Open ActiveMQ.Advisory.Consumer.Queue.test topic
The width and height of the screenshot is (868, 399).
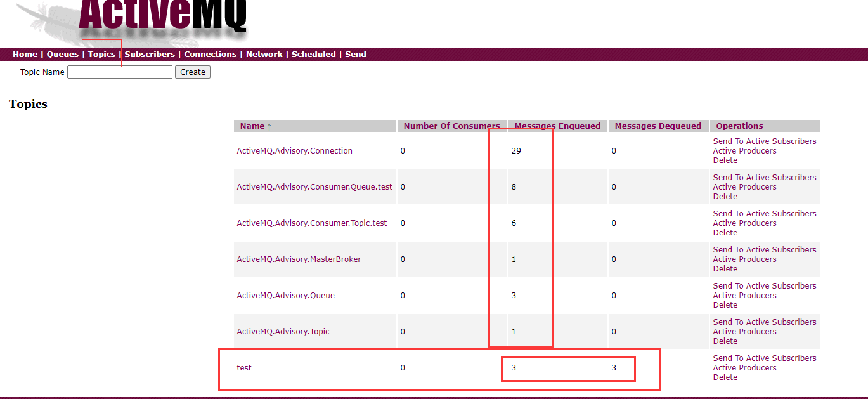314,187
